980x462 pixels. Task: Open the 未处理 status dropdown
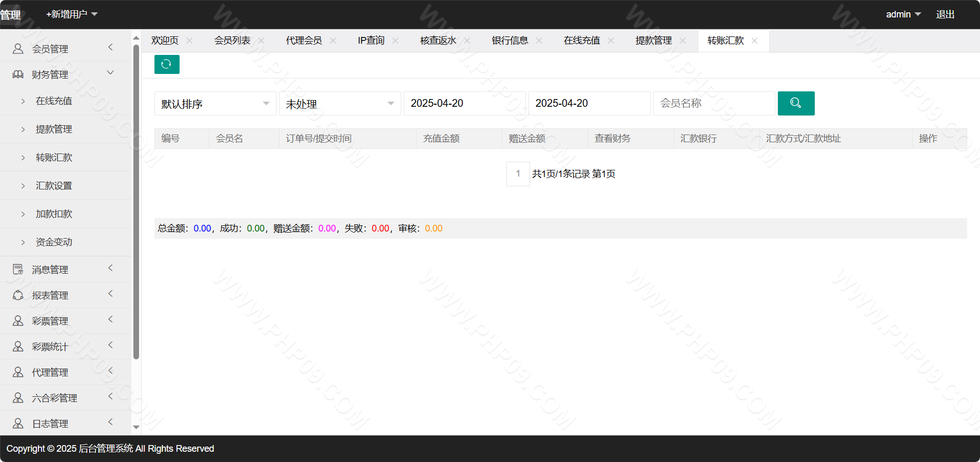tap(340, 104)
